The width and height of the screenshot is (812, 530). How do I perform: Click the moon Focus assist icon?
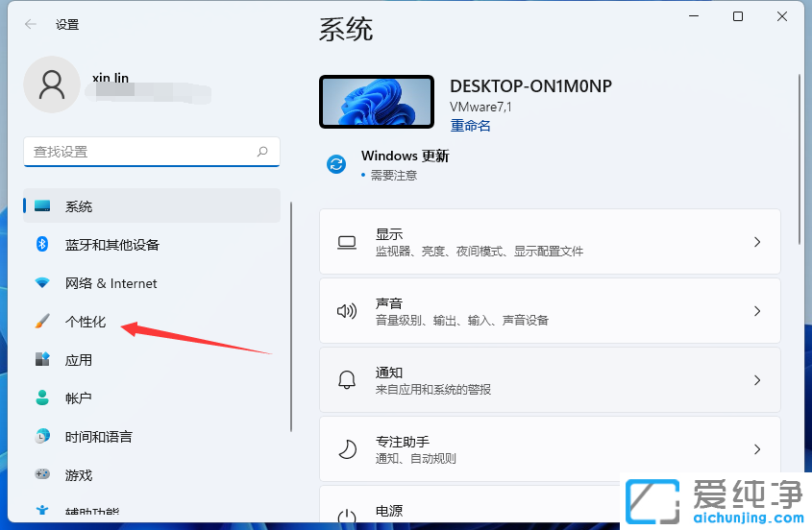click(347, 448)
